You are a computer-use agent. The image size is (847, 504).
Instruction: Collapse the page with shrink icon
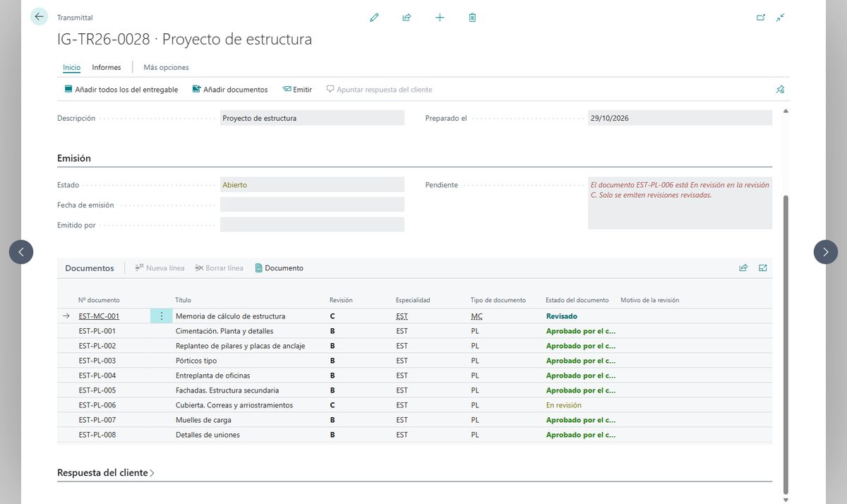[x=780, y=17]
